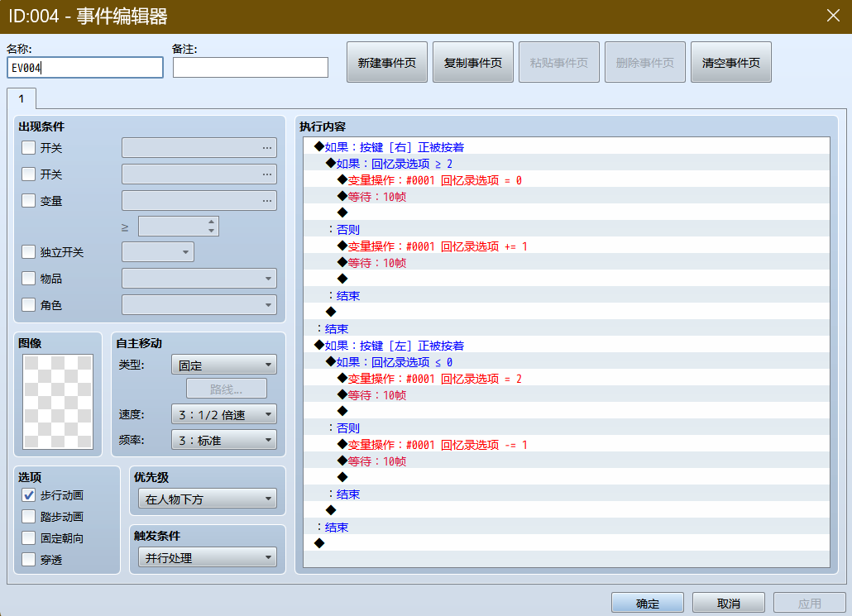Select the command 变量操作 回忆录选项 = 0
This screenshot has width=852, height=616.
pyautogui.click(x=566, y=180)
